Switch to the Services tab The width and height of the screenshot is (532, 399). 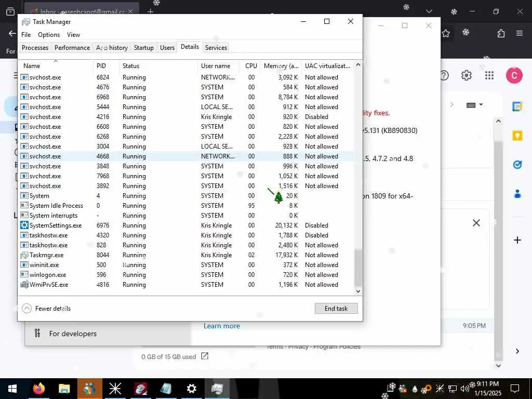tap(216, 47)
